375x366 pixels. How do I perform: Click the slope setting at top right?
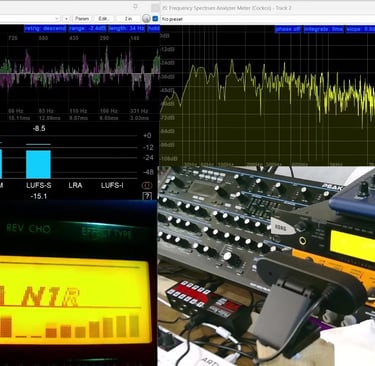[x=360, y=29]
